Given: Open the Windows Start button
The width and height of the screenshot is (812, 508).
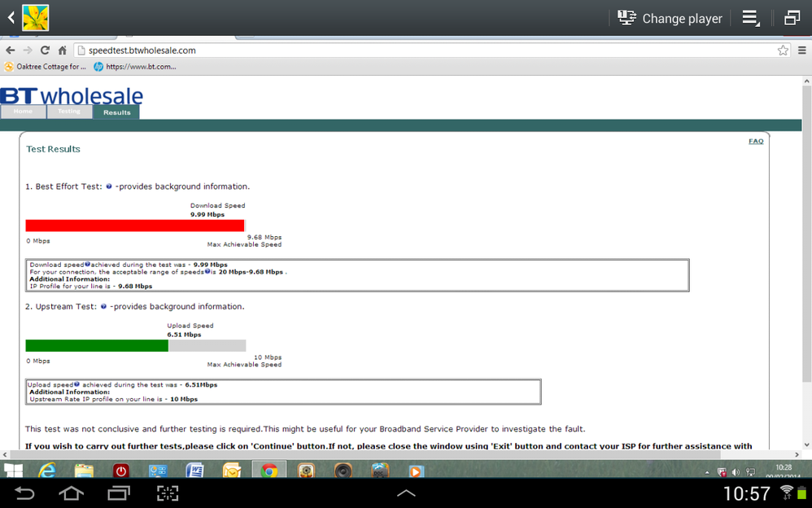Looking at the screenshot, I should point(14,471).
